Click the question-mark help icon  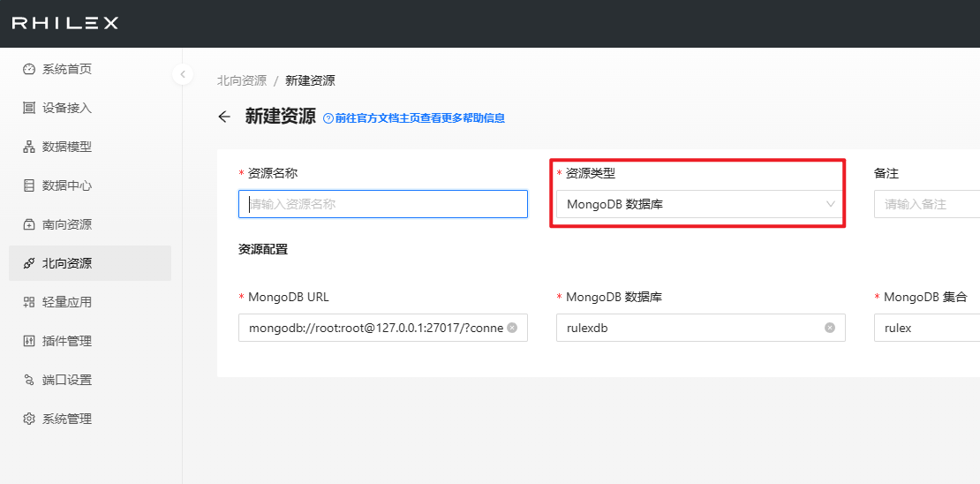pos(328,118)
